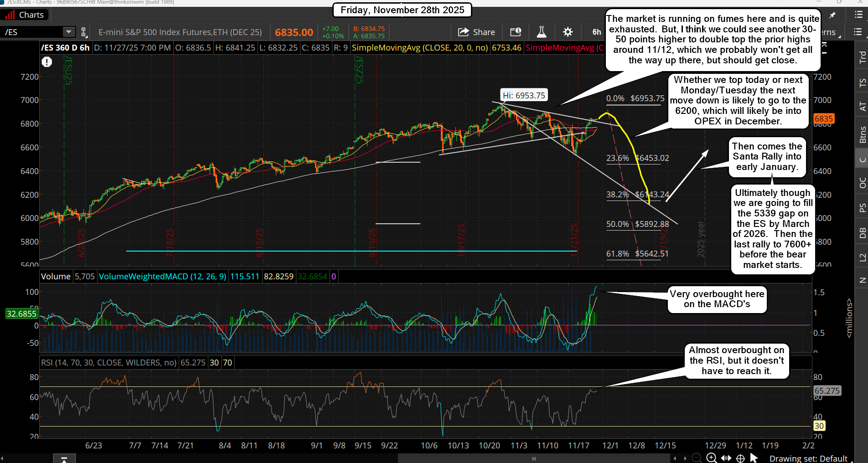Click the flask Studies icon

coord(541,32)
